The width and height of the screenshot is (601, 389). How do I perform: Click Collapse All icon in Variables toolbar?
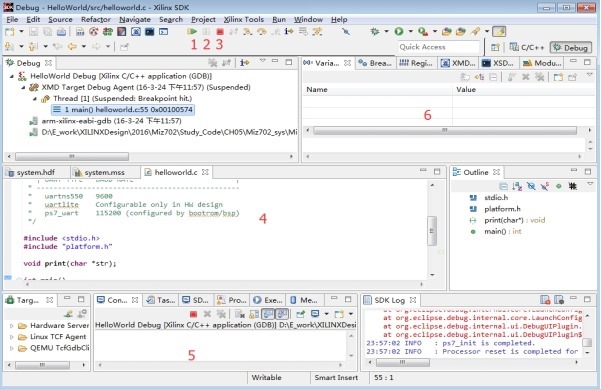(x=493, y=77)
